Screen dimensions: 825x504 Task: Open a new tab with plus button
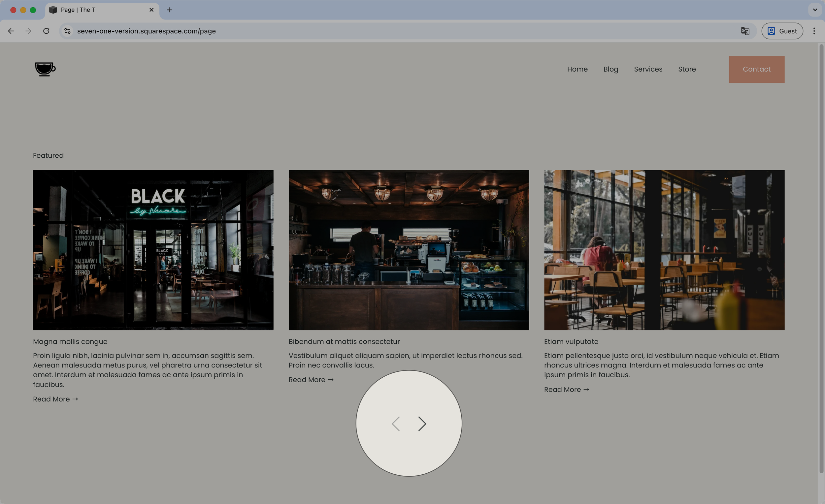pos(169,10)
